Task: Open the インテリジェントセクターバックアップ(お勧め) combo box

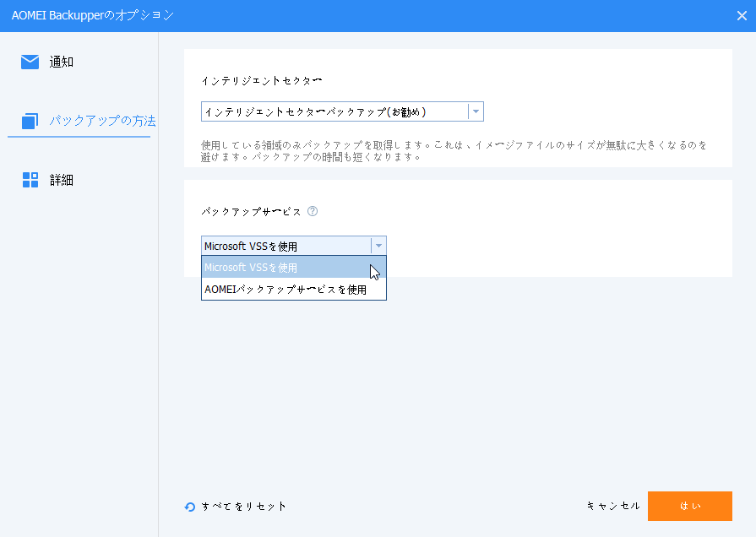Action: [x=334, y=111]
